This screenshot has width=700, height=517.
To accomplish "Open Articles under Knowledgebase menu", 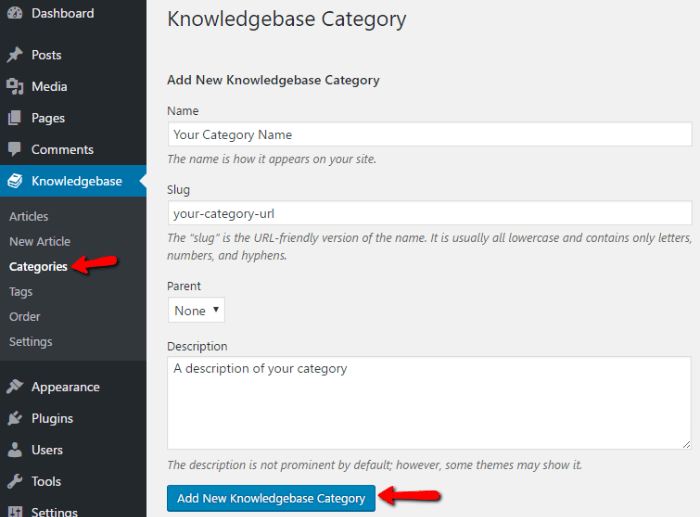I will pyautogui.click(x=28, y=216).
